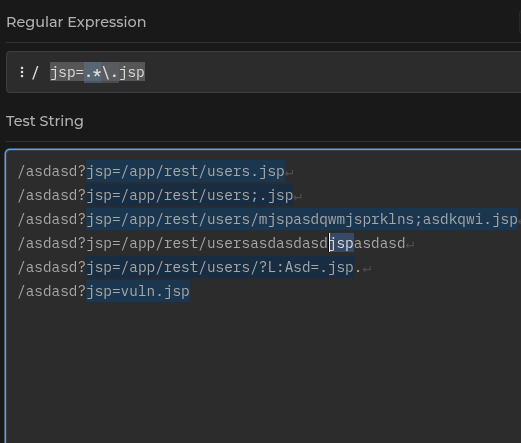Click the match jsp=/app/rest/users.jsp on the first line
The height and width of the screenshot is (443, 521).
[x=185, y=171]
